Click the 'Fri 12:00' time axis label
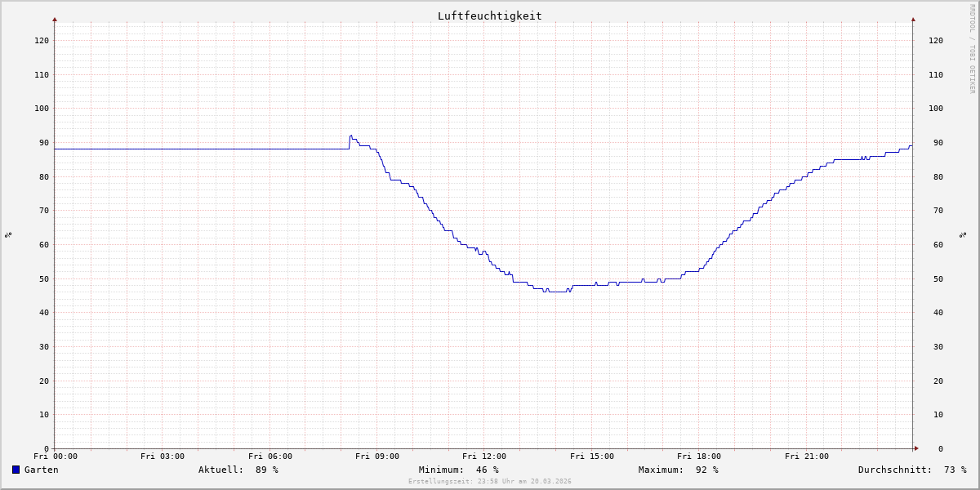 (x=484, y=457)
